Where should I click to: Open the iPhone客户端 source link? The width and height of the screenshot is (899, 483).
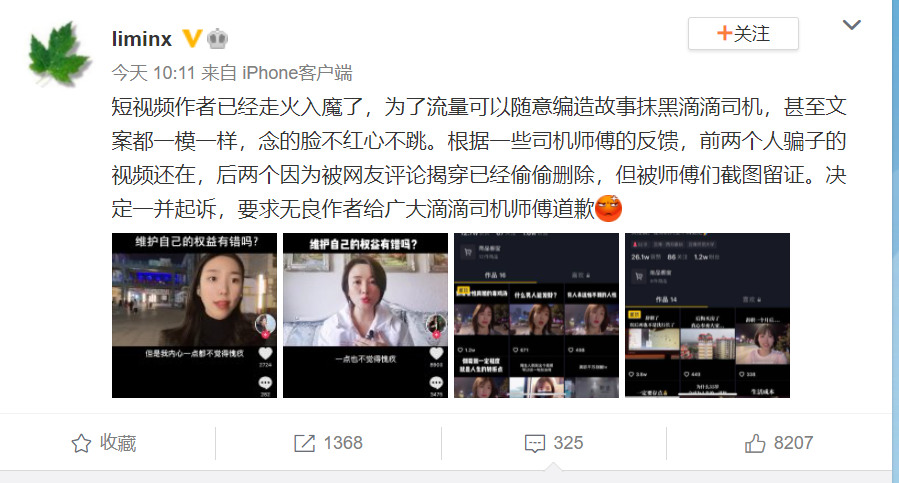(297, 73)
